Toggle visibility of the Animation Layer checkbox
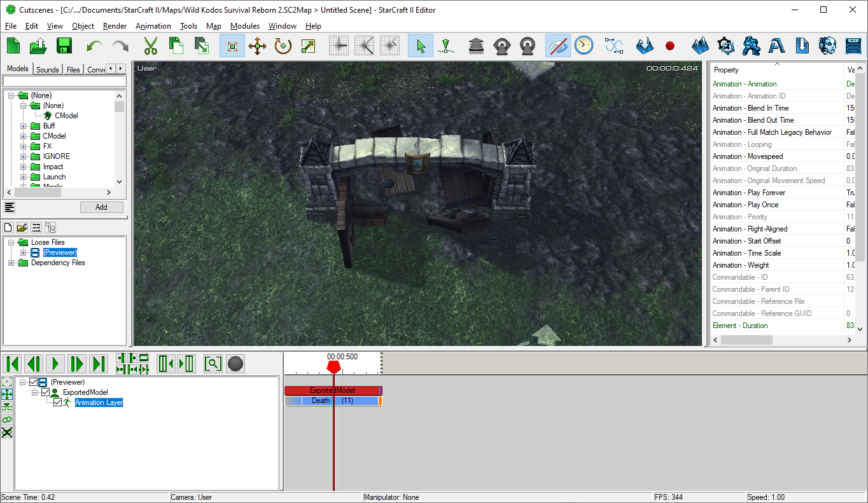The width and height of the screenshot is (868, 503). point(57,402)
